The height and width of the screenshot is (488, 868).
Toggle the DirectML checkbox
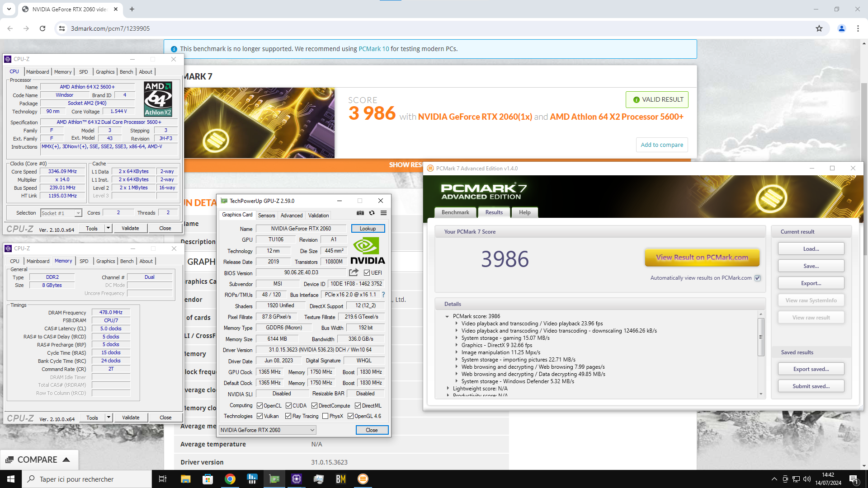(358, 406)
